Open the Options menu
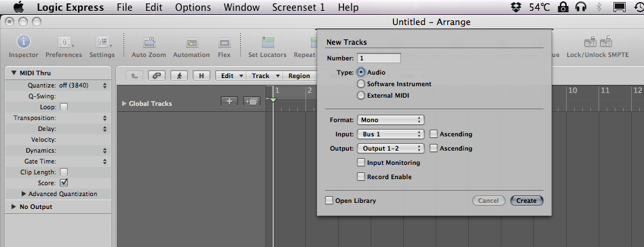Screen dimensions: 644x247 (193, 7)
